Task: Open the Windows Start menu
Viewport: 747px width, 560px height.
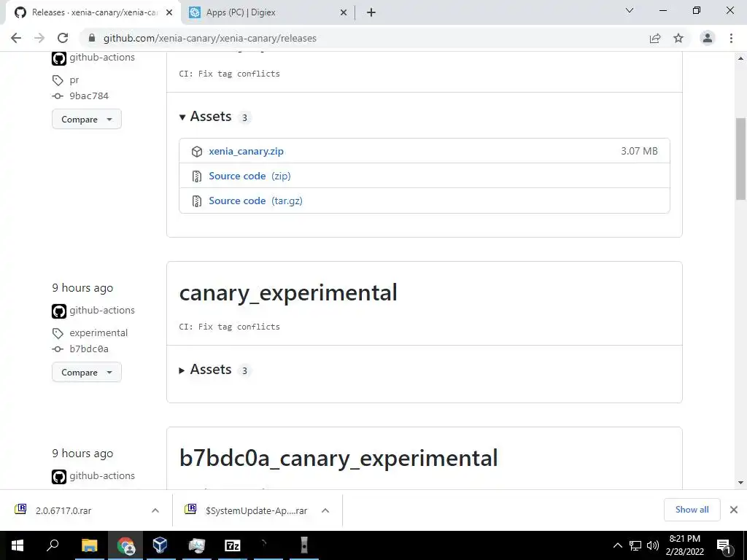Action: coord(18,545)
